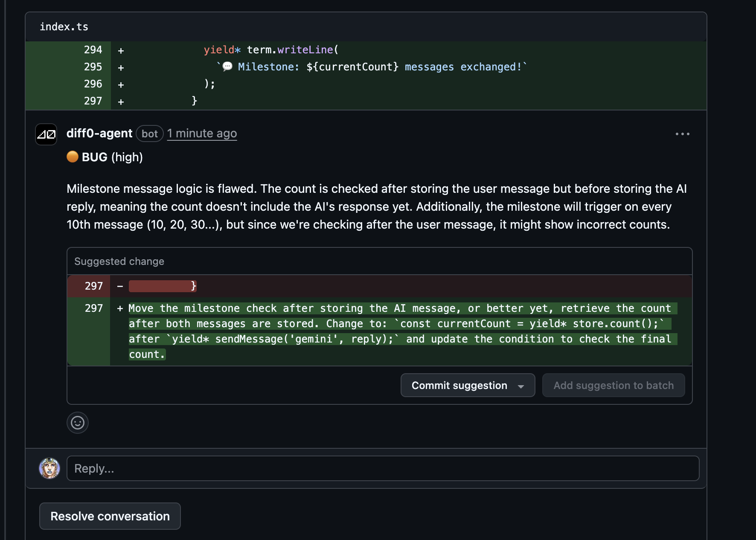
Task: Select line number 295 in the diff
Action: 93,67
